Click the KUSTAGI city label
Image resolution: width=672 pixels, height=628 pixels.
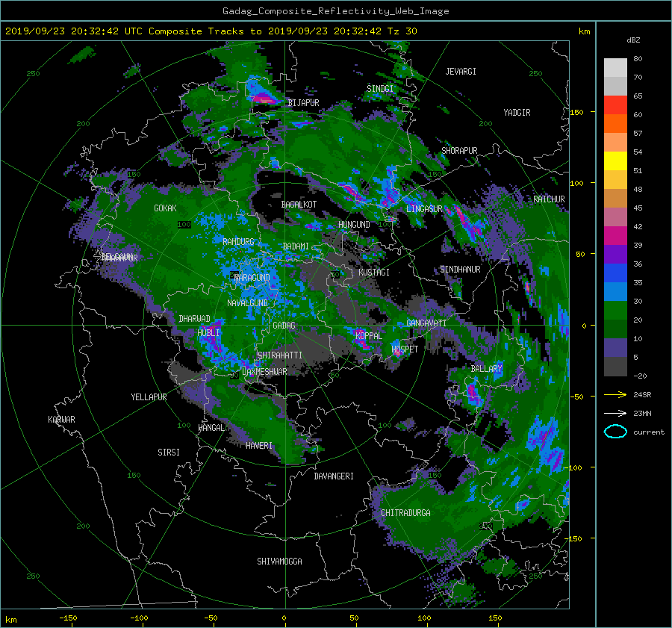pyautogui.click(x=374, y=273)
